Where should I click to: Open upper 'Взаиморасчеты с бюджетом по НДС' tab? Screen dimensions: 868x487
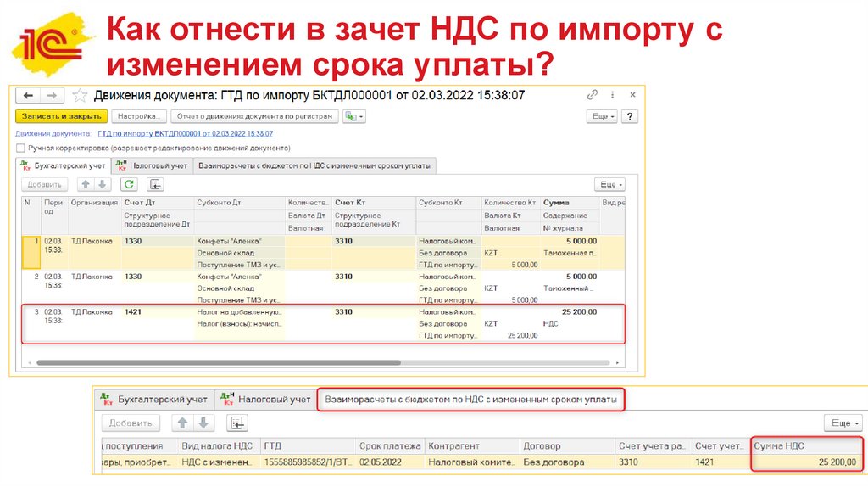tap(314, 165)
